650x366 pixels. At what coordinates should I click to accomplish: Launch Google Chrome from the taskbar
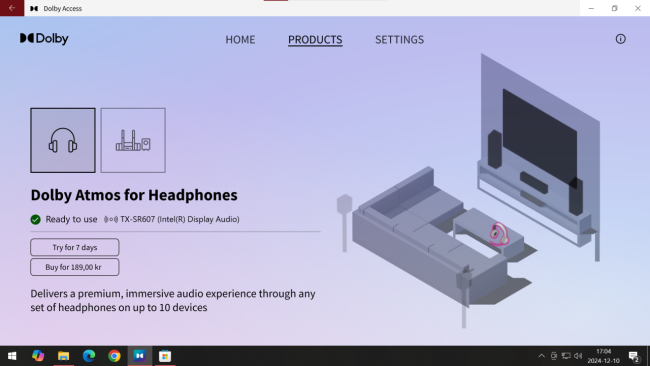(x=114, y=356)
